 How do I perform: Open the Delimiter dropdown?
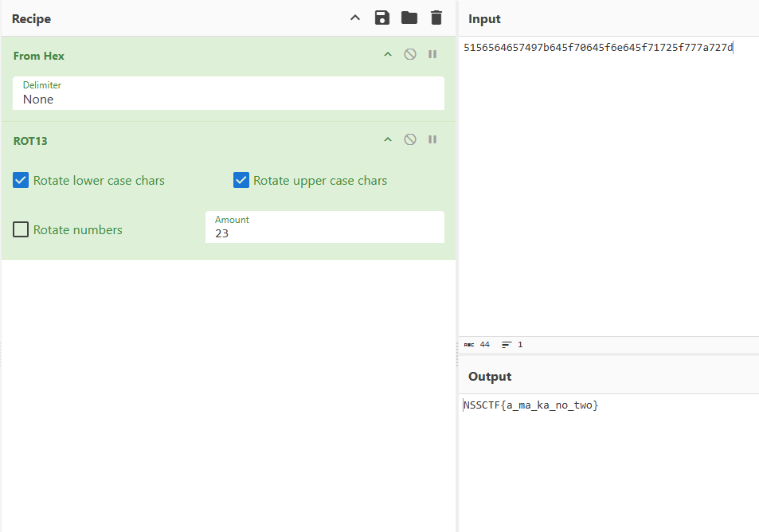tap(228, 93)
